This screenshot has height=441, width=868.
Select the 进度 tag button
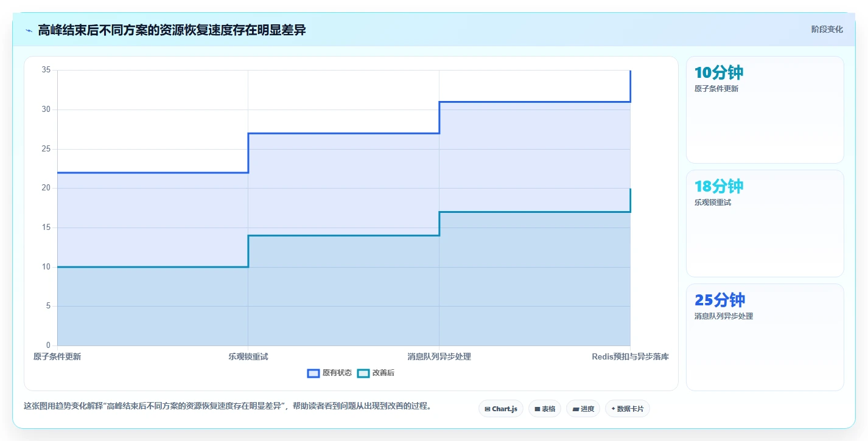[x=583, y=409]
